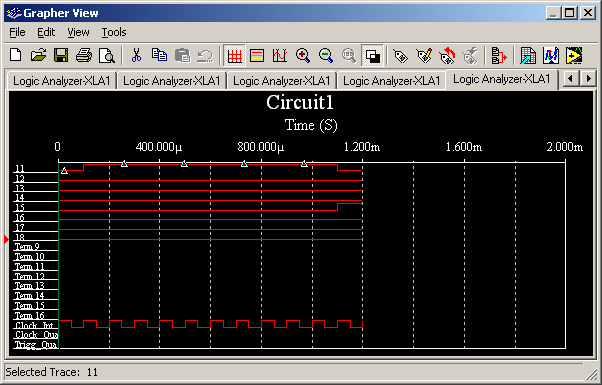Select trace label 15

click(20, 208)
